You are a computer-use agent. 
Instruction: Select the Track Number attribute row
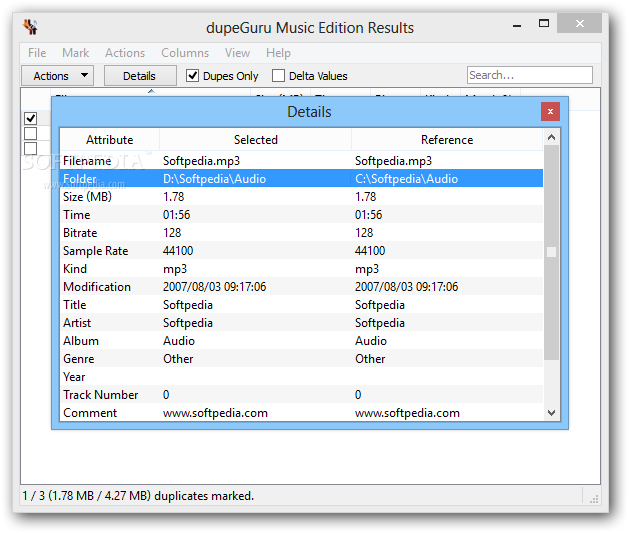point(302,395)
